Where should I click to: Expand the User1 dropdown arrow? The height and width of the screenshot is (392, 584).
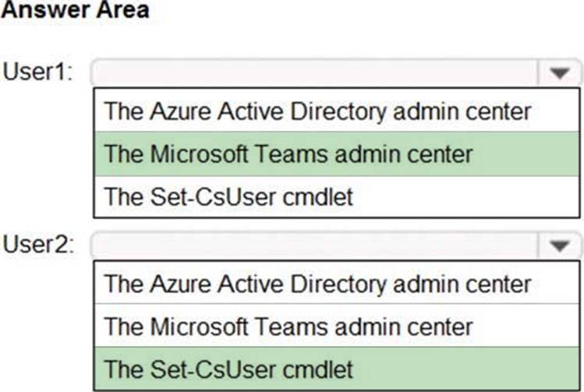tap(559, 73)
